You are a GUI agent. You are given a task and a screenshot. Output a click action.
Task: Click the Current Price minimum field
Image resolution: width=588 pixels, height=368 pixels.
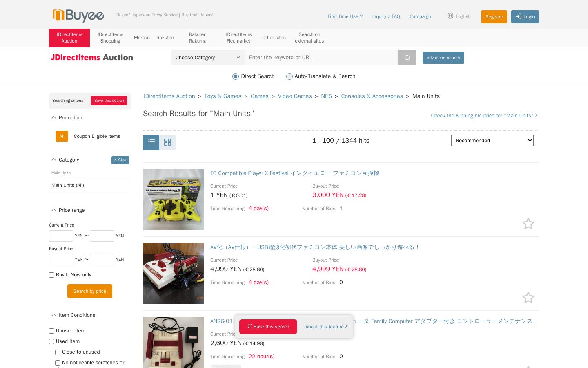61,236
